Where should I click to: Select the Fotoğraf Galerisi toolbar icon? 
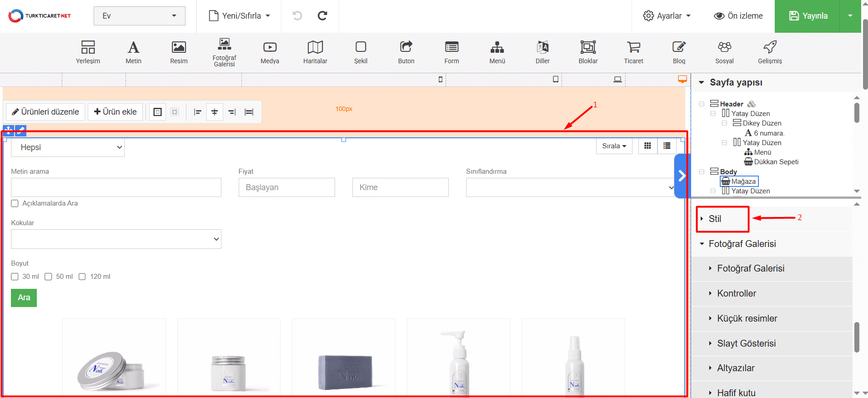click(224, 52)
